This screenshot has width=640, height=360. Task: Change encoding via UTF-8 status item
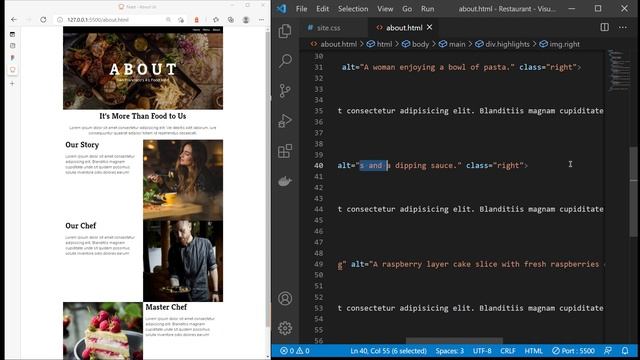(482, 351)
